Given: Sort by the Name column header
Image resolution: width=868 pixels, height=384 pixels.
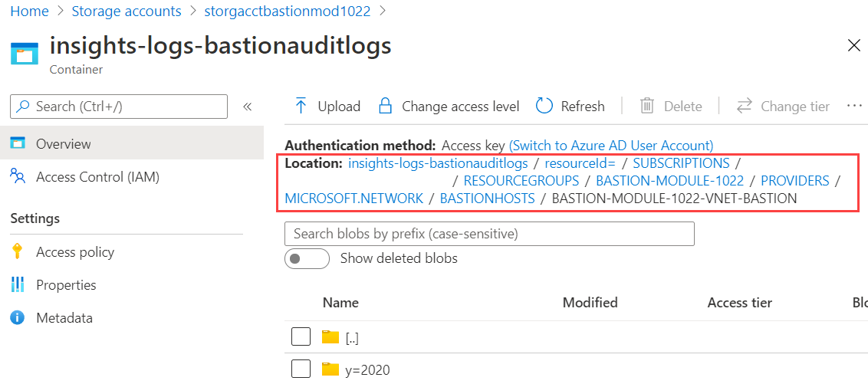Looking at the screenshot, I should 340,303.
